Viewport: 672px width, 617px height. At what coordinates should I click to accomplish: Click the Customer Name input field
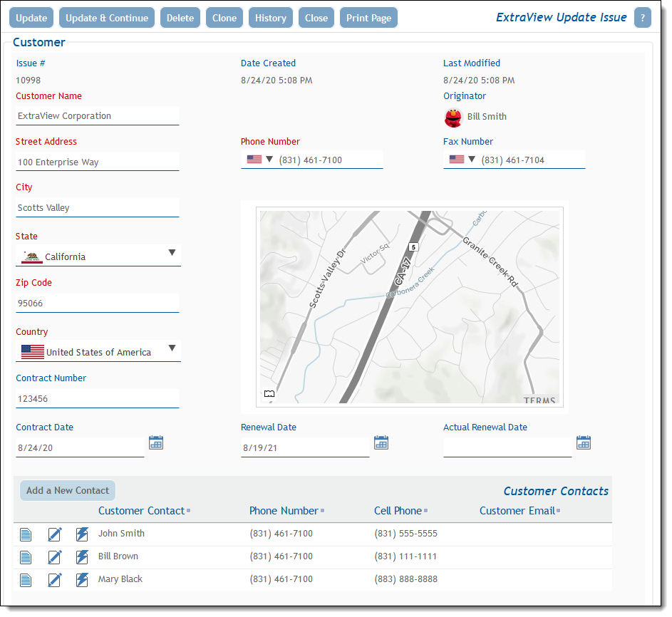point(98,116)
